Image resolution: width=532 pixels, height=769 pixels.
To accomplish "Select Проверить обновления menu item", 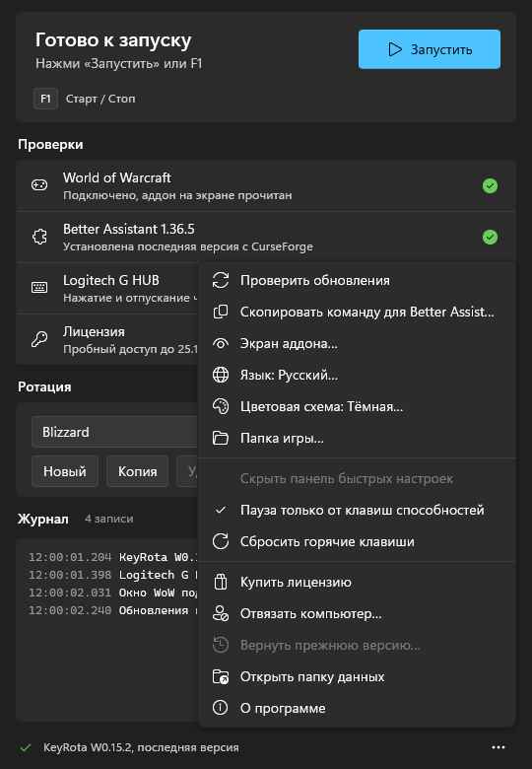I will tap(357, 281).
